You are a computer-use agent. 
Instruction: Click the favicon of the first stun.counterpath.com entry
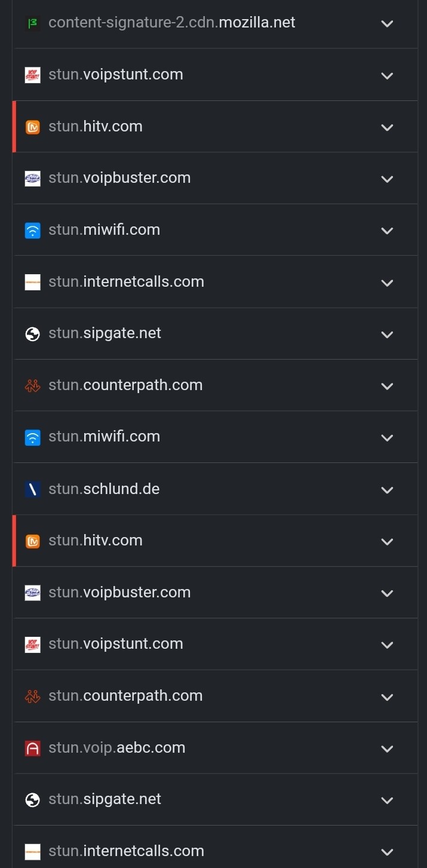pos(32,385)
